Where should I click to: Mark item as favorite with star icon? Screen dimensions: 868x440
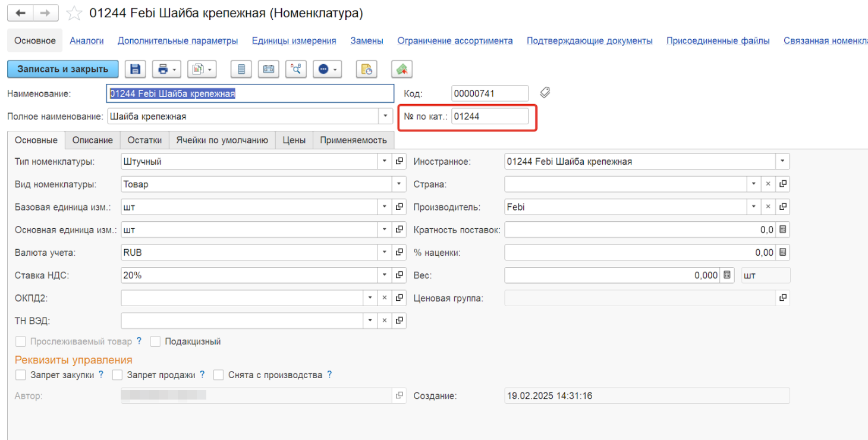(x=74, y=13)
